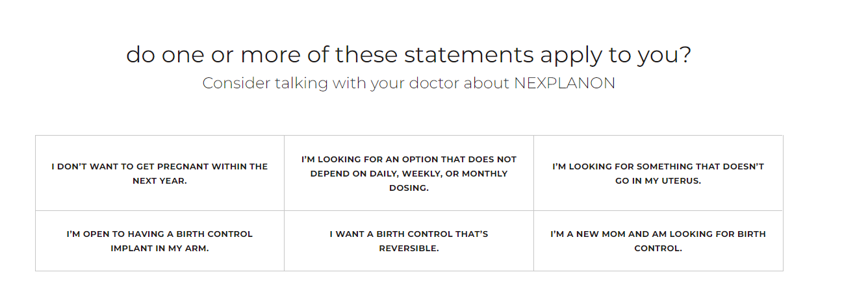Viewport: 868px width, 296px height.
Task: Choose the 'birth control that's reversible' tile
Action: click(409, 241)
